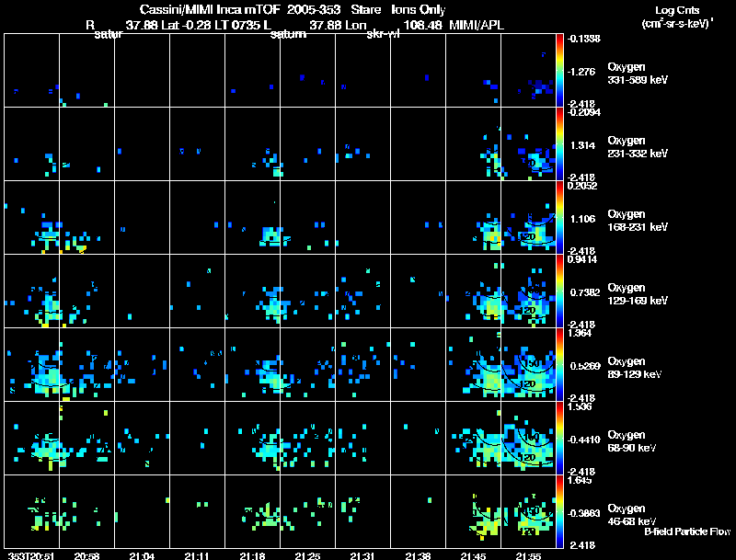
Task: Open the 168-231 keV panel at 353T20:51
Action: point(31,218)
